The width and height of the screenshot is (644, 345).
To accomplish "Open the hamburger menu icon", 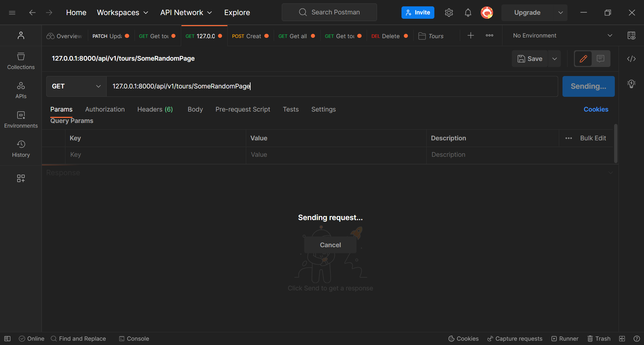I will coord(12,13).
